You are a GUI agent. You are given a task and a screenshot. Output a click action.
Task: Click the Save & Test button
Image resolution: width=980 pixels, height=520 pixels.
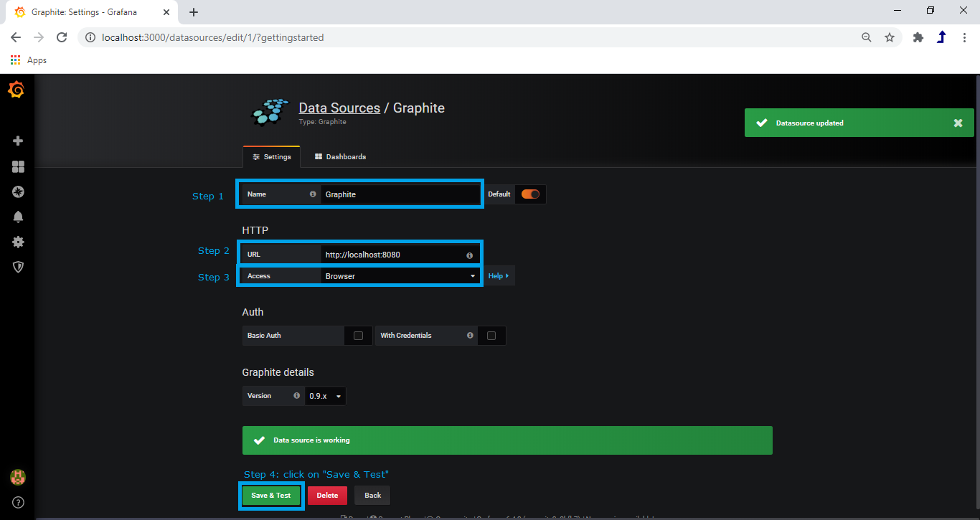(270, 495)
